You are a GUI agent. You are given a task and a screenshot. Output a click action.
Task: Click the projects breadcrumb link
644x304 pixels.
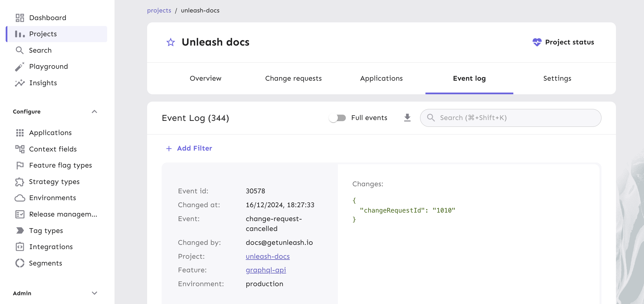159,10
